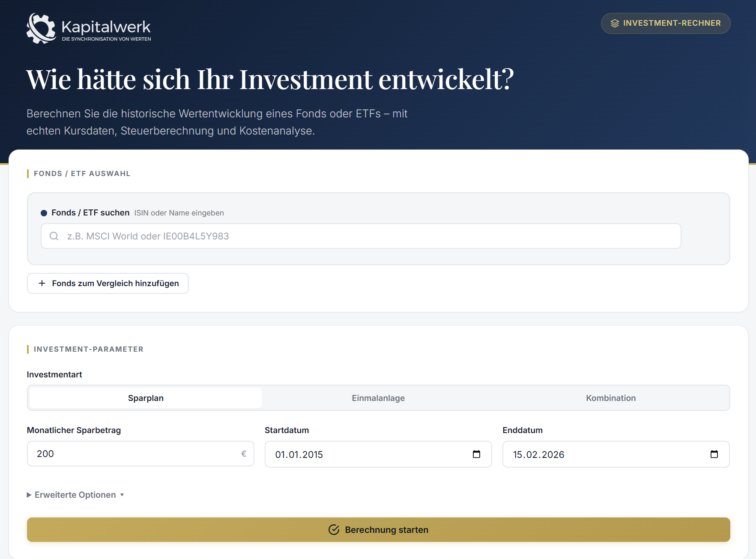Click the checkmark icon on Berechnung starten

[334, 530]
